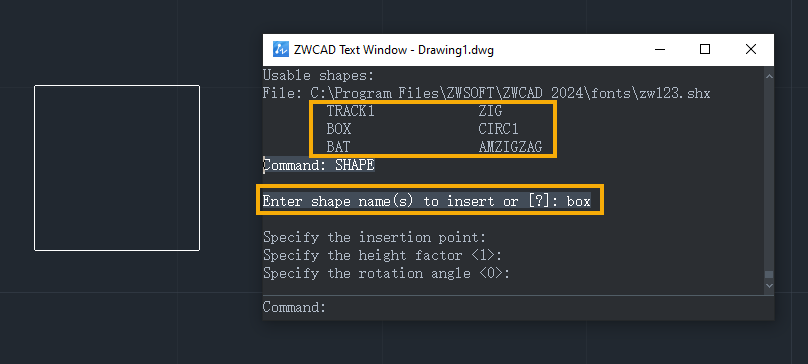
Task: Click the AMZIGZAG shape name
Action: tap(510, 147)
